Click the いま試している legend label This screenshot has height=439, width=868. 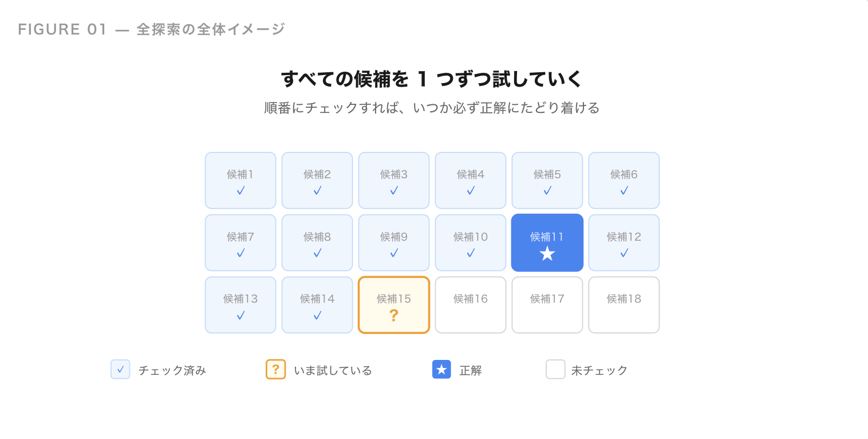coord(333,371)
